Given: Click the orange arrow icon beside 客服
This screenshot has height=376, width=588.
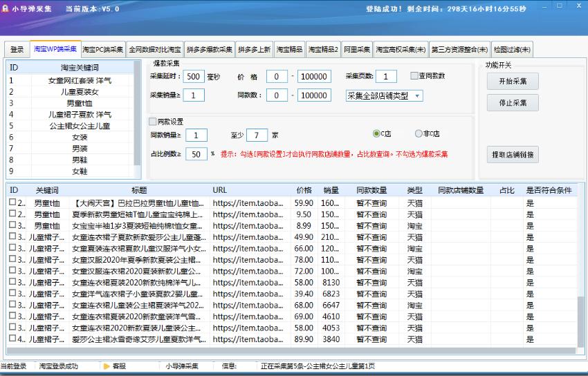Looking at the screenshot, I should point(107,366).
